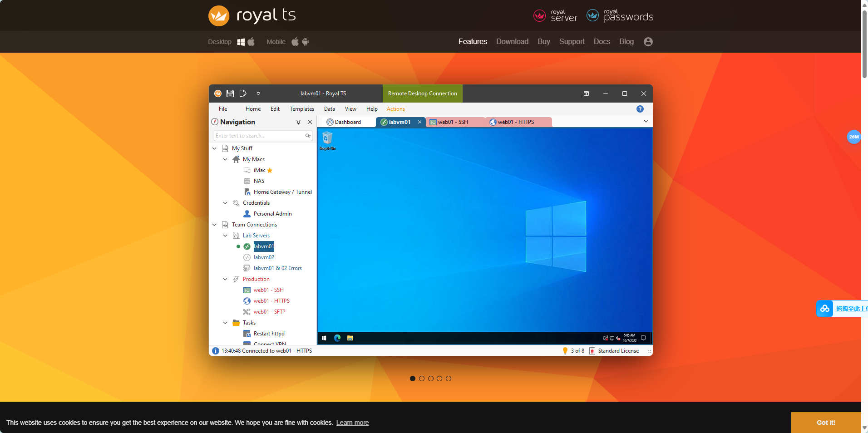
Task: Open the tab list dropdown arrow
Action: [x=646, y=122]
